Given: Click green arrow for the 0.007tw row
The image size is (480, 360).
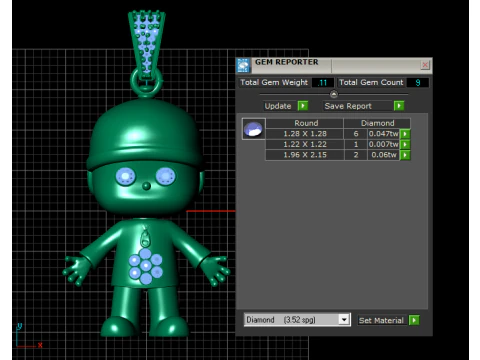Looking at the screenshot, I should (x=405, y=145).
